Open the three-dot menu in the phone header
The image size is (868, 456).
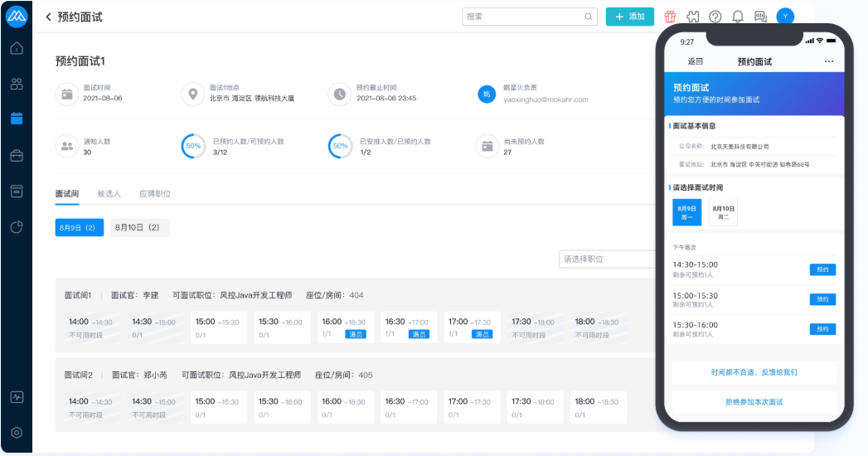(829, 62)
